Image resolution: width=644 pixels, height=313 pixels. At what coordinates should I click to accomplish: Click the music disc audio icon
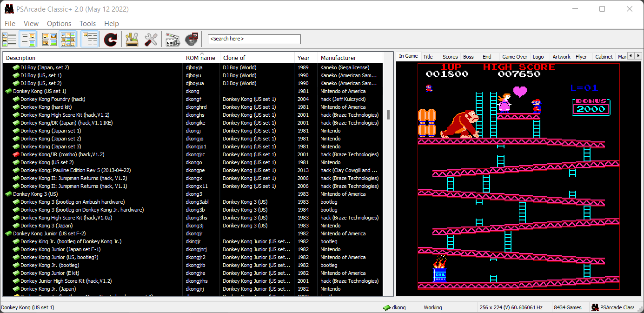(x=192, y=39)
